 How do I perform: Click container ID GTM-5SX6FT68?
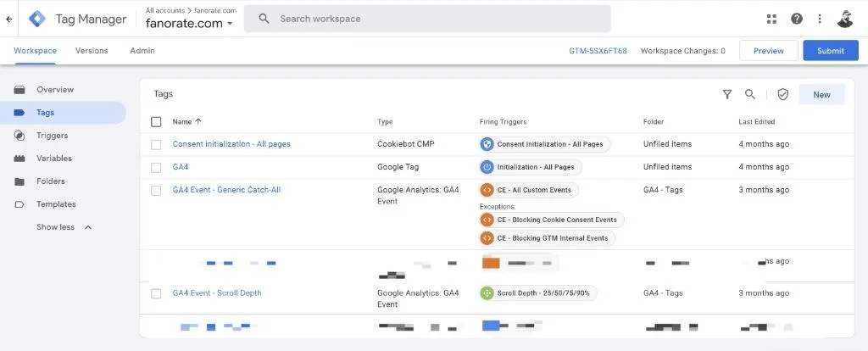click(598, 51)
